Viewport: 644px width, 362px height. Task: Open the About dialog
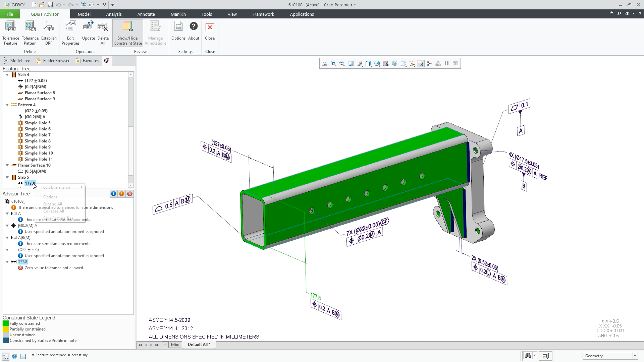(194, 31)
